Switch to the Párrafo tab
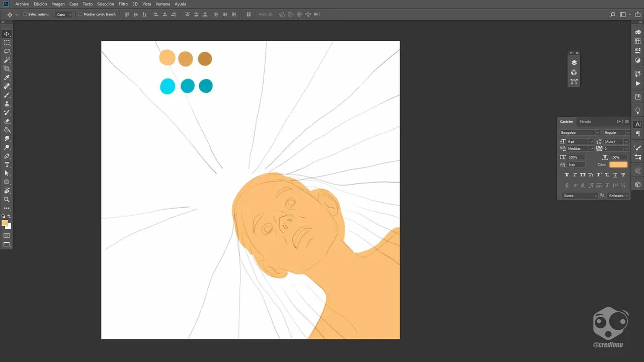Screen dimensions: 644x362 (585, 122)
